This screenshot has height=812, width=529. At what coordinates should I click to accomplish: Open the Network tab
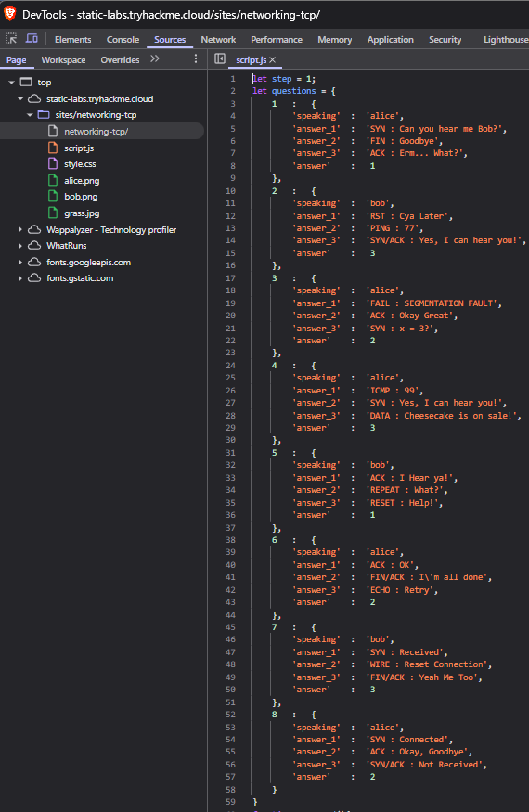[x=218, y=39]
